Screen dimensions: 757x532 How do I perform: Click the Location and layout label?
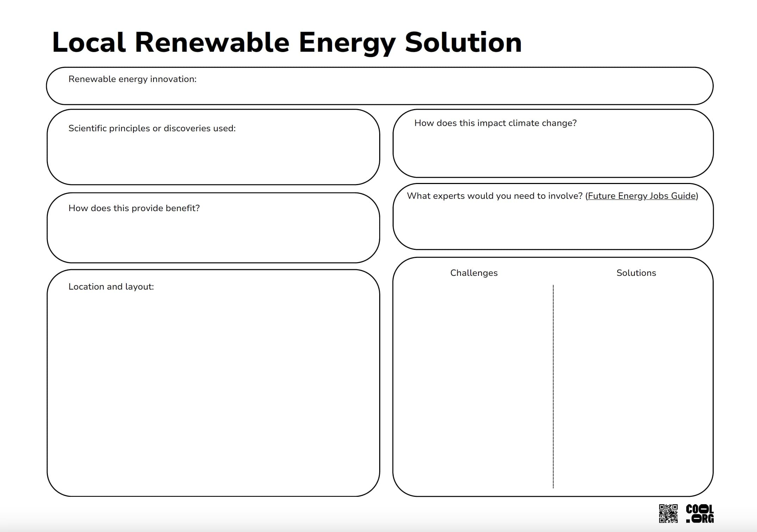[110, 287]
